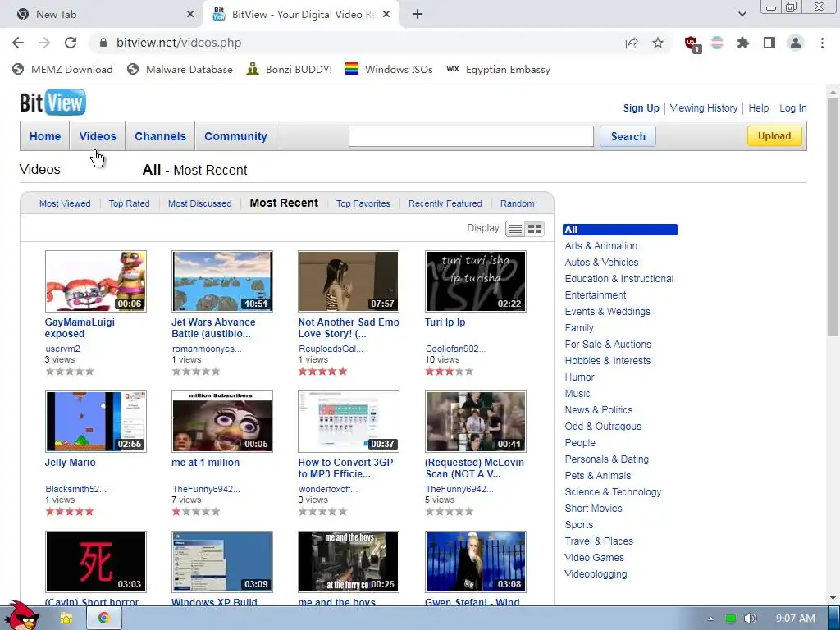Select the Top Favorites filter
This screenshot has height=630, width=840.
coord(363,203)
